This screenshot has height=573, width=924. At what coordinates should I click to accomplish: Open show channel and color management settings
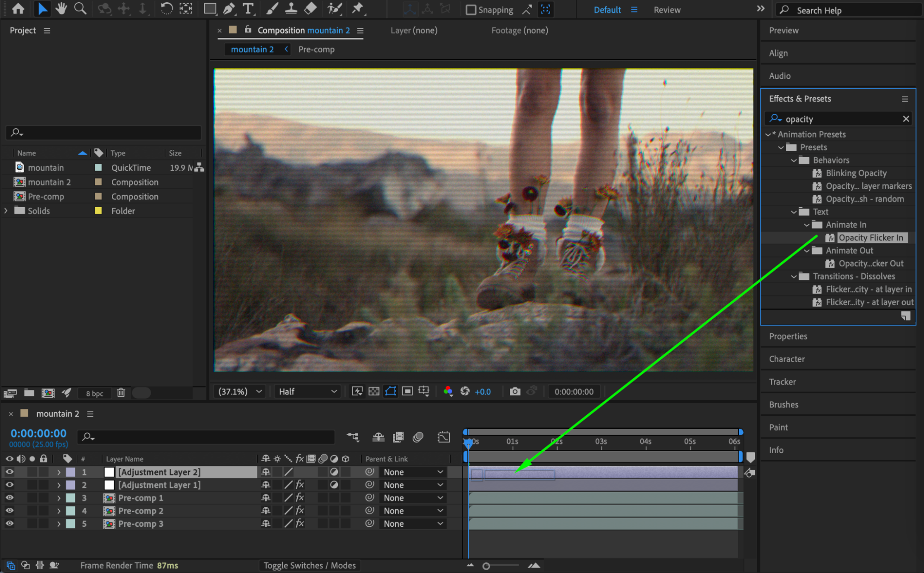pyautogui.click(x=448, y=391)
